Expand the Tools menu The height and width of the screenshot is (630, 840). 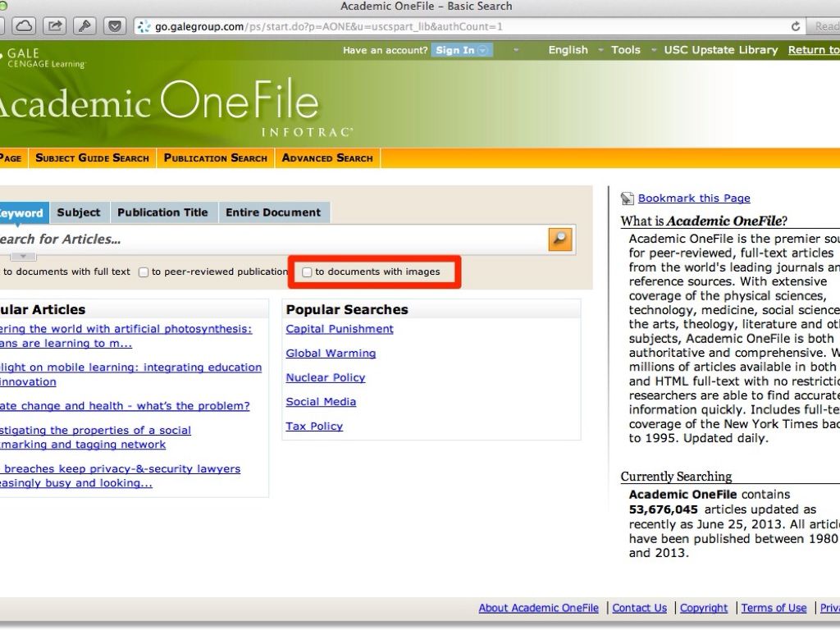625,50
